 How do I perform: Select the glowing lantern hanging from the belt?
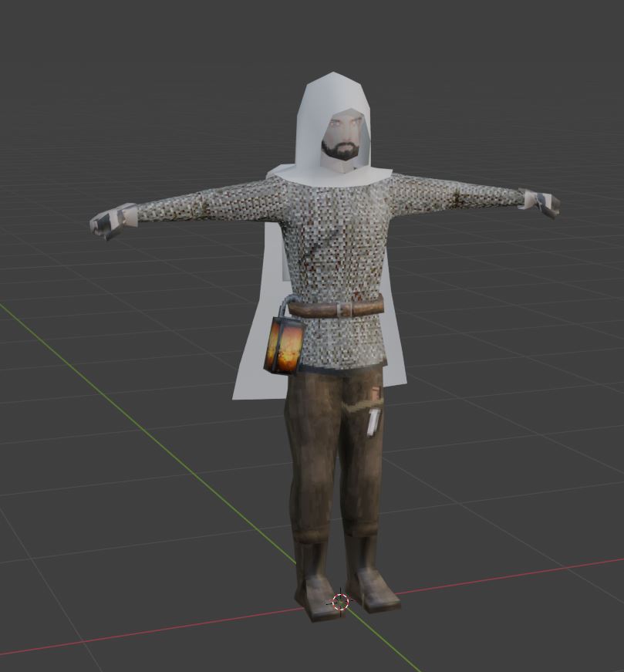coord(285,345)
